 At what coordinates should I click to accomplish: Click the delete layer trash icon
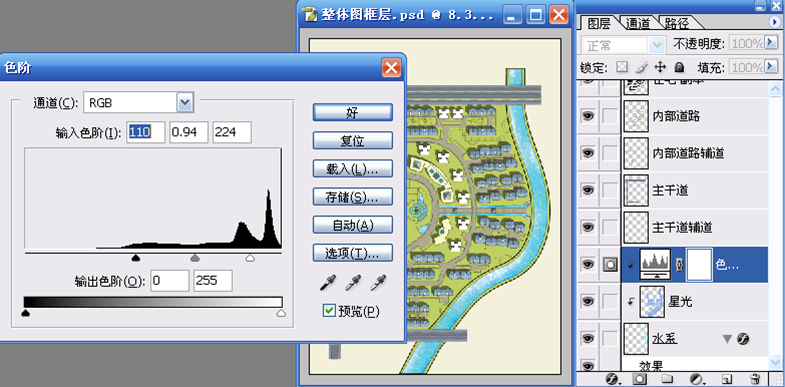point(755,379)
